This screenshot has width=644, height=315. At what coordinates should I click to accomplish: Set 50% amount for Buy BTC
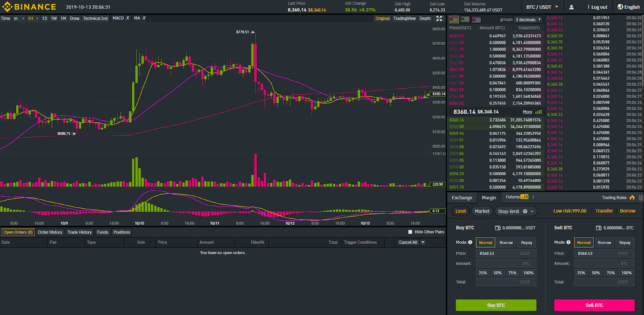[497, 273]
